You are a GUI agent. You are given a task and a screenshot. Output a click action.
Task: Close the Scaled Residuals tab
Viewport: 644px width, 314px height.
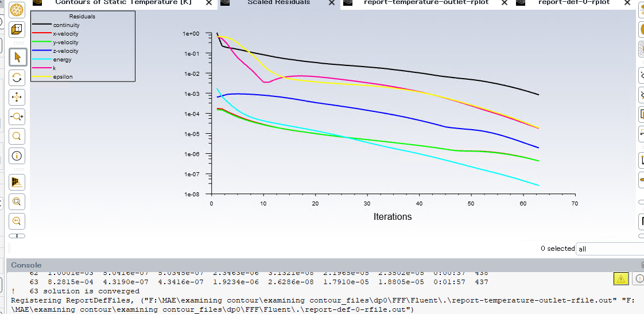331,3
